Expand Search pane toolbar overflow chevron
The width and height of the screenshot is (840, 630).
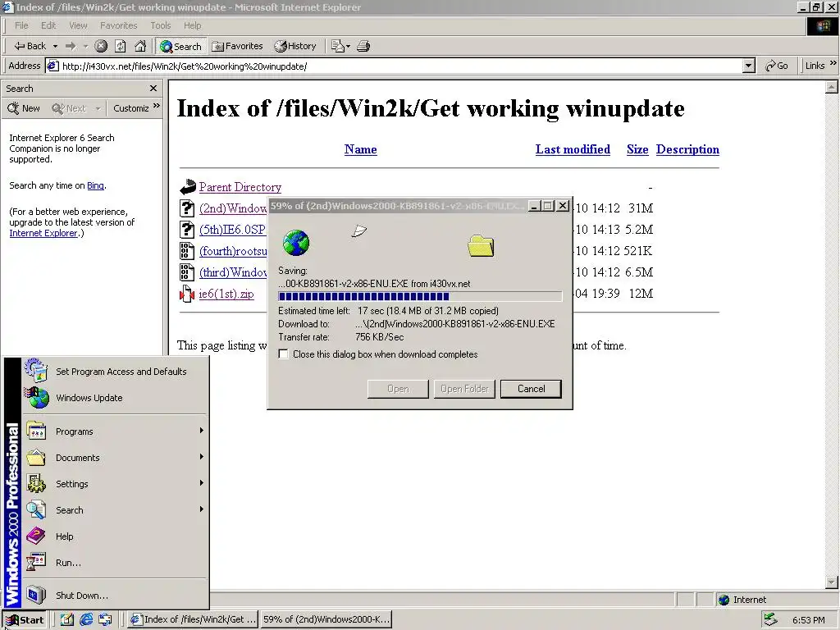click(157, 106)
